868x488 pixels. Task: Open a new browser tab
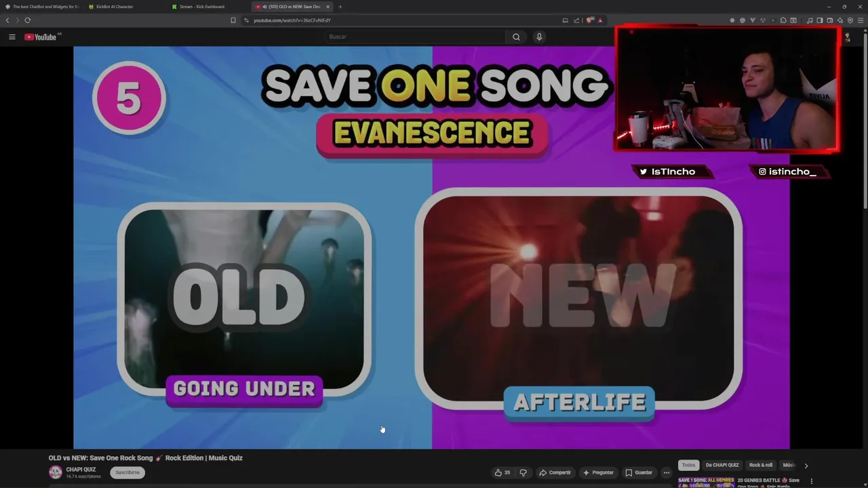point(340,7)
